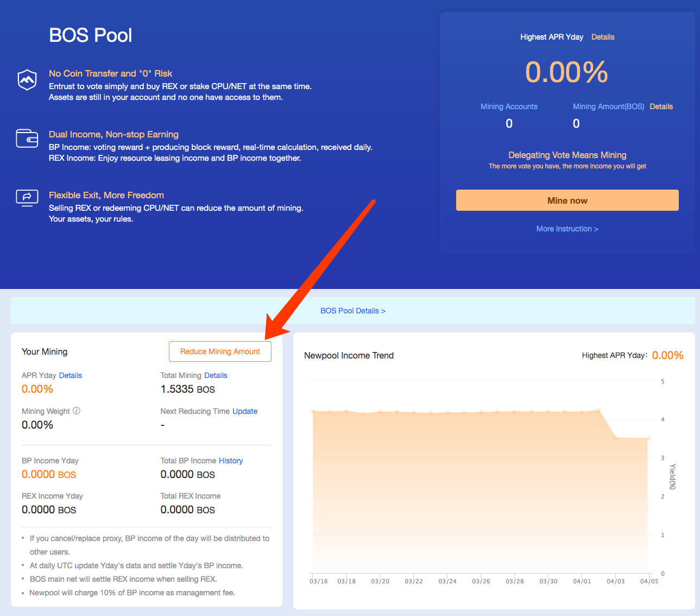Click the Delegating Vote Means Mining text

point(567,155)
